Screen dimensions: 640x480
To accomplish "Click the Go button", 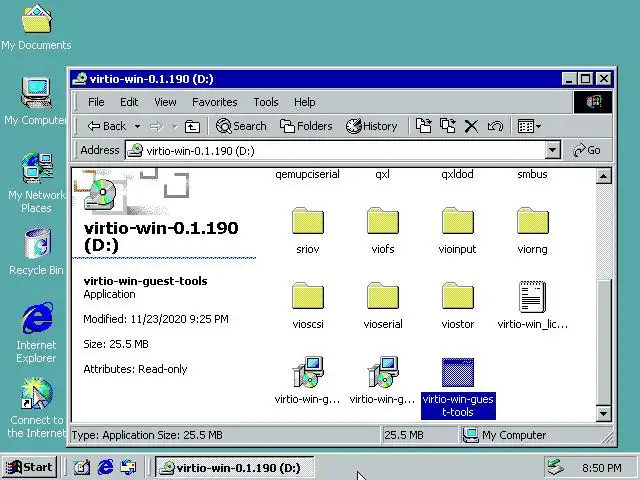I will [587, 151].
